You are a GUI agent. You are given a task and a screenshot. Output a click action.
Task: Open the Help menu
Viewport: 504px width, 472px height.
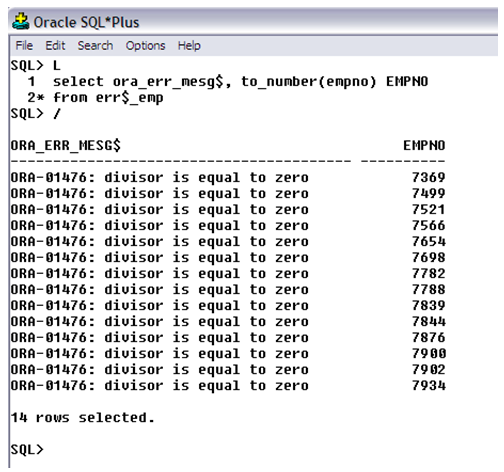point(189,46)
